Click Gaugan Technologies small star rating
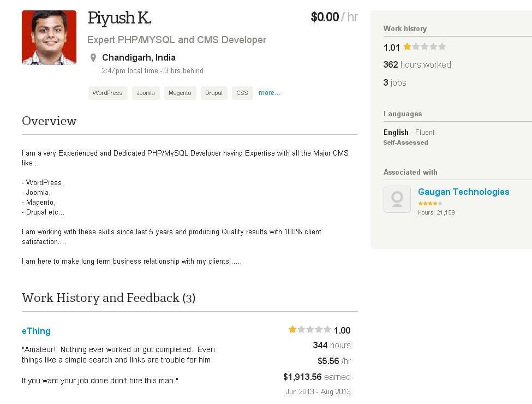Image resolution: width=532 pixels, height=404 pixels. (x=430, y=203)
